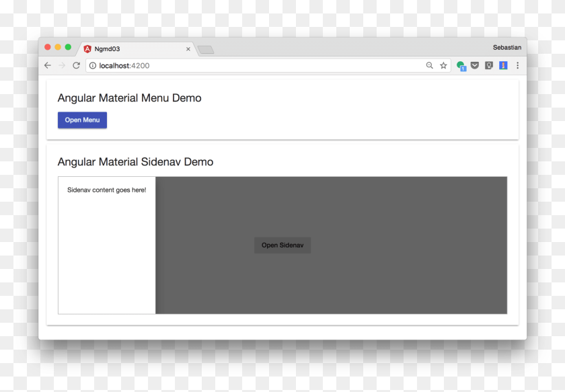Click the Open Sidenav button
565x392 pixels.
pos(282,245)
